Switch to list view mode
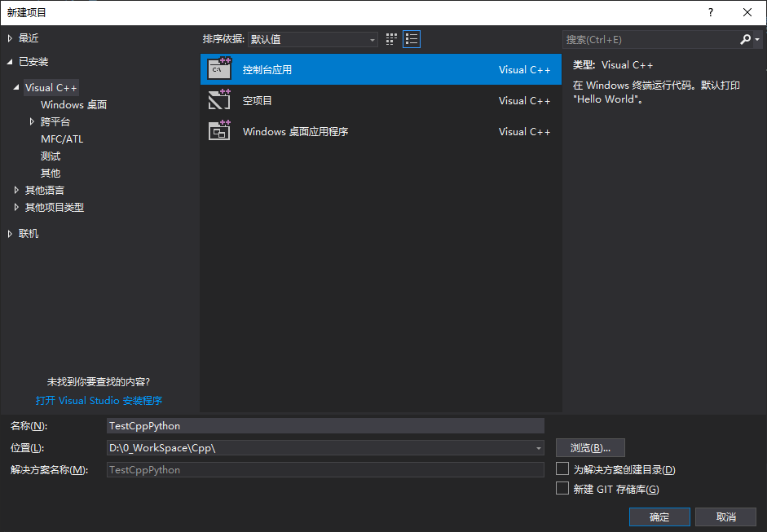767x532 pixels. [x=411, y=38]
